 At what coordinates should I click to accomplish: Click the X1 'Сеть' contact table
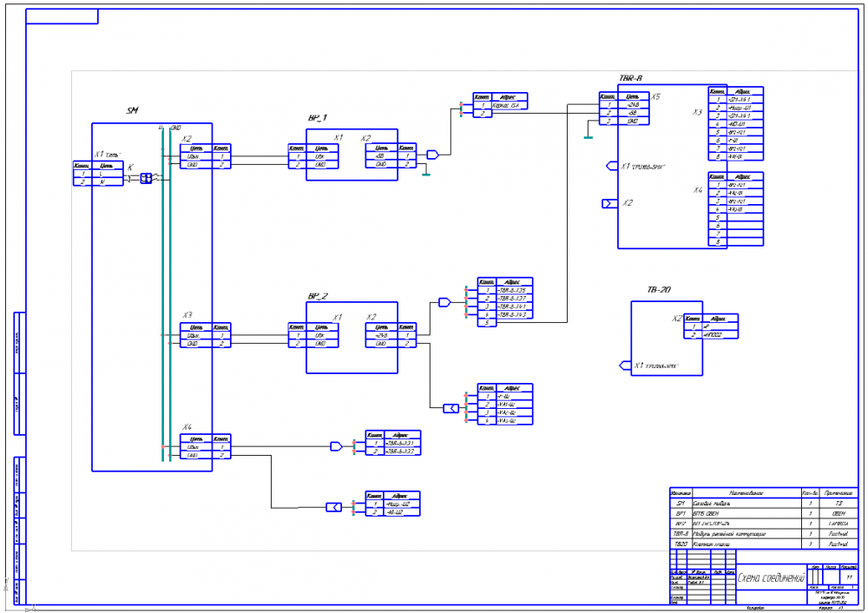pos(97,174)
